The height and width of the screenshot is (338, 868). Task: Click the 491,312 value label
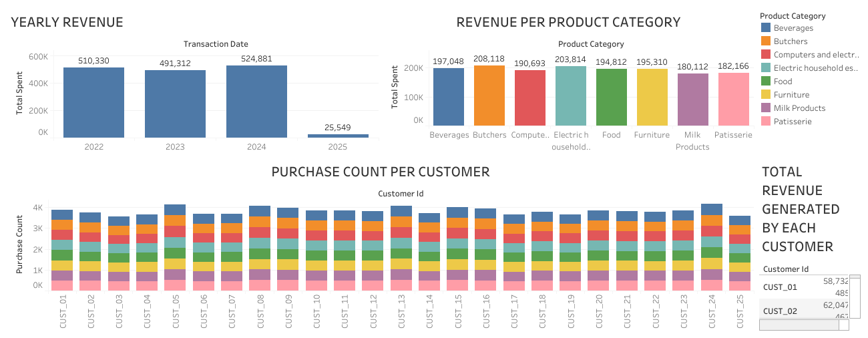(175, 63)
